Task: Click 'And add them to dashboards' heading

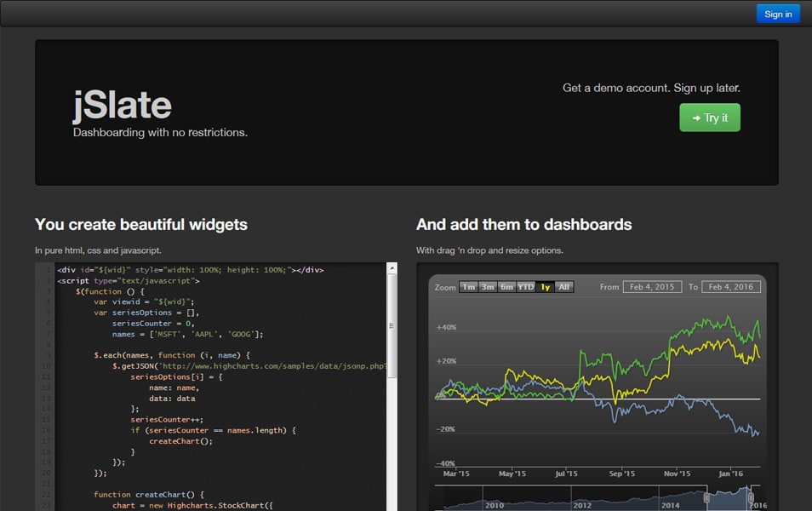Action: (x=523, y=224)
